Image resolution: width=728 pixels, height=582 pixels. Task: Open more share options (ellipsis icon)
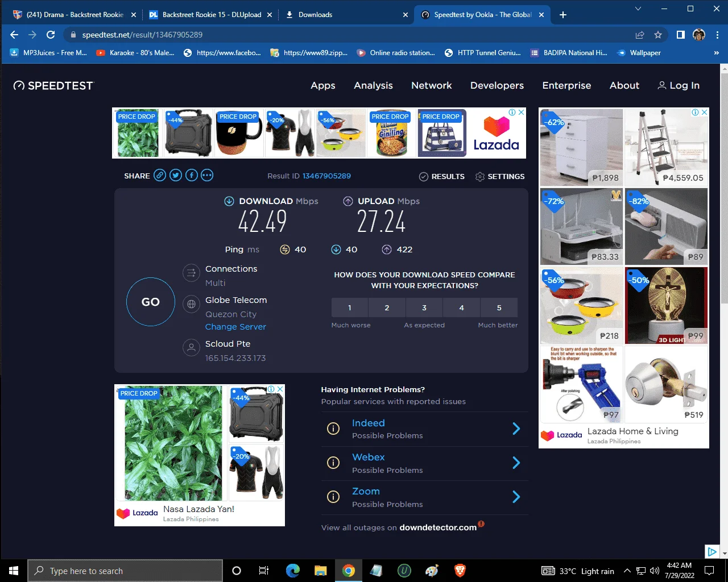[207, 176]
